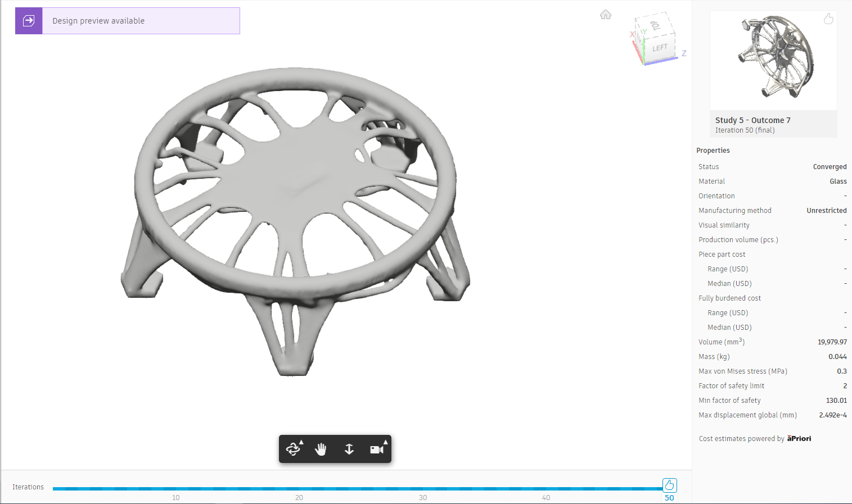
Task: Click the 'Max von Mises stress (MPa)' label
Action: 743,371
